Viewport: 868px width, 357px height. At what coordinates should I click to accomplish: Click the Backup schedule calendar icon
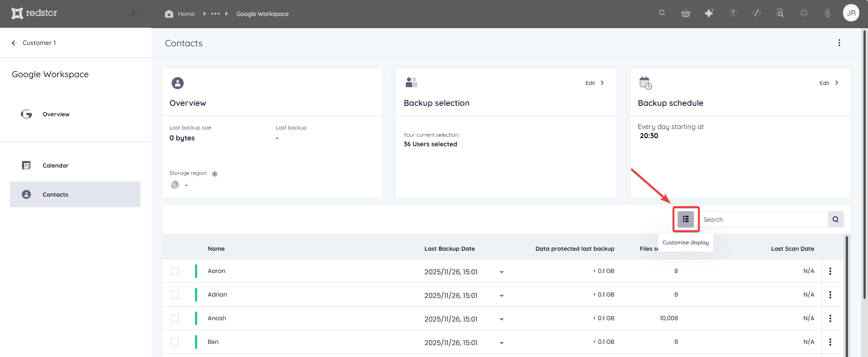[645, 83]
